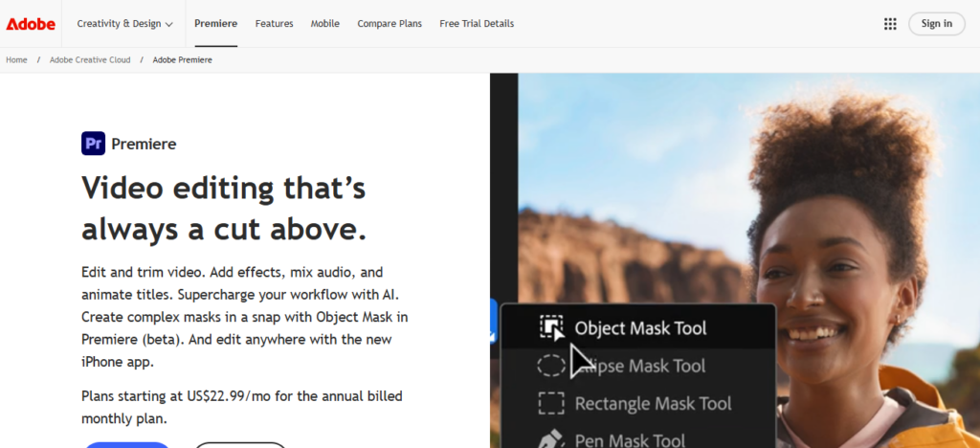Image resolution: width=980 pixels, height=448 pixels.
Task: Click dashed Ellipse Mask Tool icon in hero image
Action: [551, 366]
